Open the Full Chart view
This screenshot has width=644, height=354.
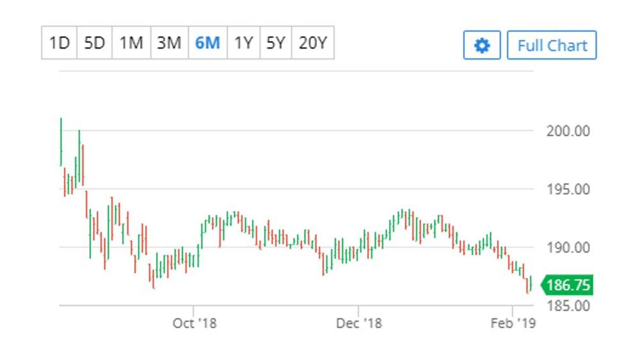click(552, 45)
